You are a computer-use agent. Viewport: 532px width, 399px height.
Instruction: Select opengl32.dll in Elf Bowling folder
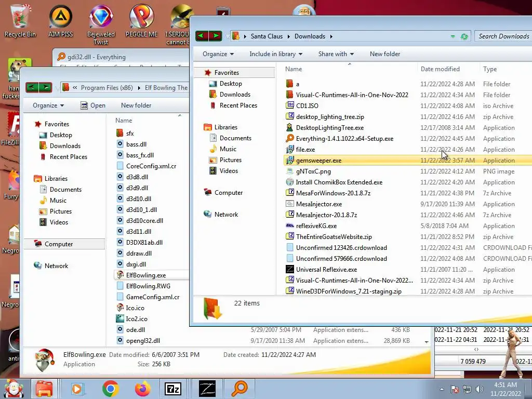point(143,341)
